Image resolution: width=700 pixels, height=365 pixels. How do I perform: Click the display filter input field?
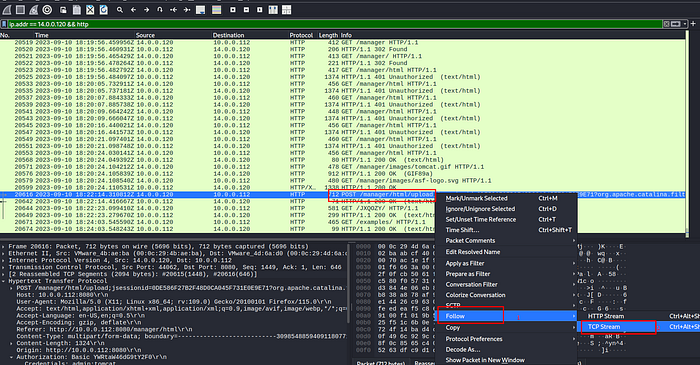click(x=335, y=24)
